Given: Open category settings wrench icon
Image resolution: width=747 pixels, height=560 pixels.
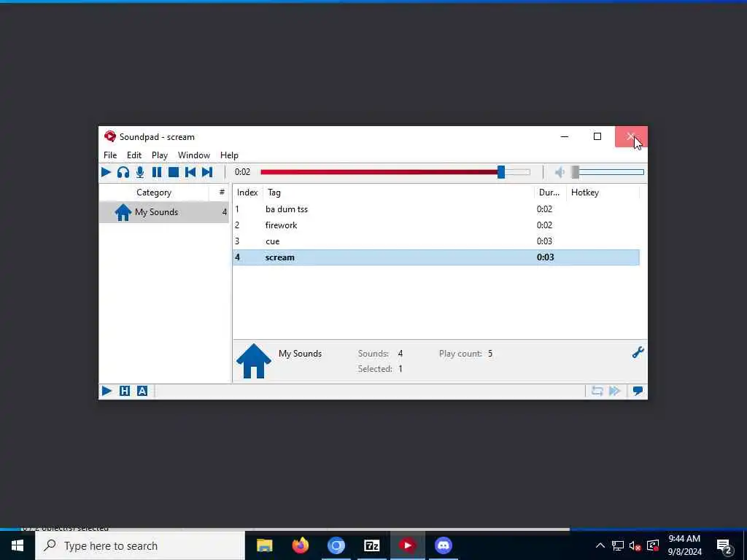Looking at the screenshot, I should [638, 352].
